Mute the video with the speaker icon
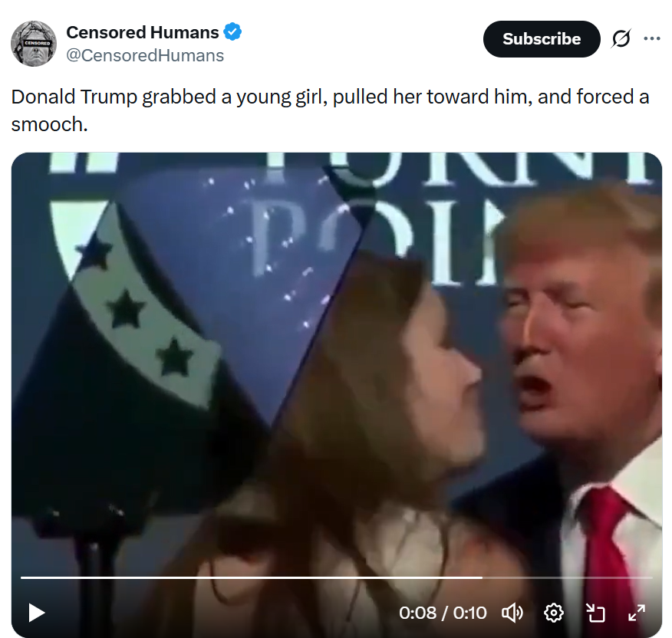 coord(512,613)
